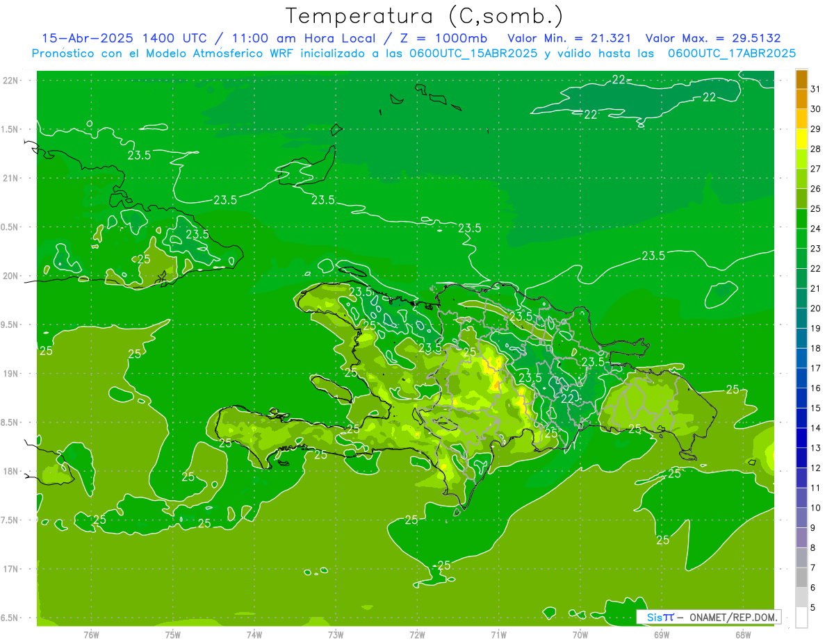
Task: Click the 76W longitude axis label
Action: tap(91, 634)
